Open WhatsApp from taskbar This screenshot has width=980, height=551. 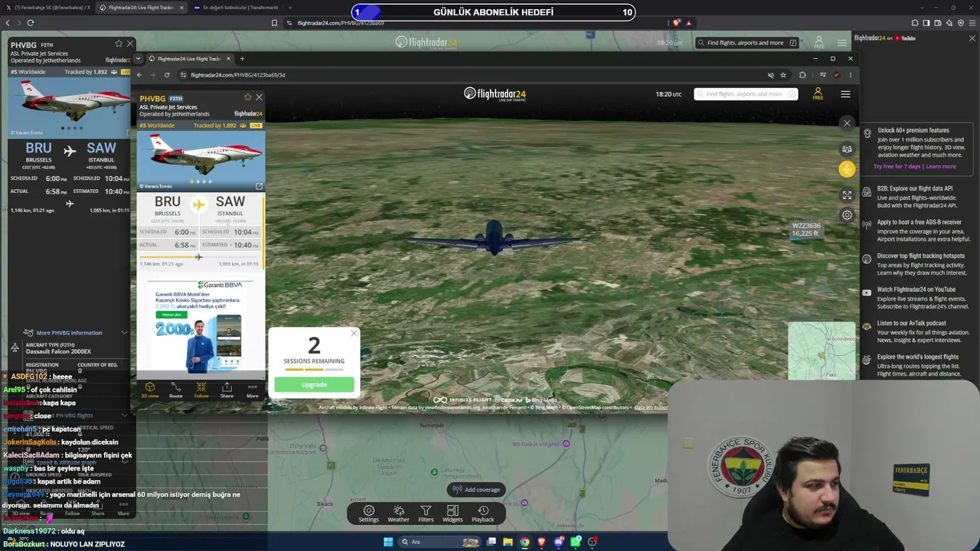pyautogui.click(x=576, y=542)
